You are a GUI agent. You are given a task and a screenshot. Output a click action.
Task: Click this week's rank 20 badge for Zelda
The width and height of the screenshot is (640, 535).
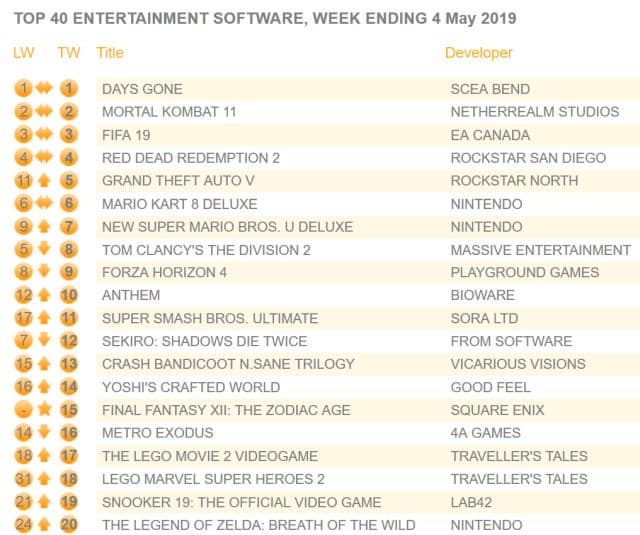click(x=68, y=525)
